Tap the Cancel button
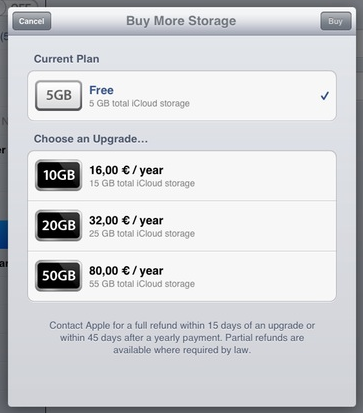 point(32,21)
